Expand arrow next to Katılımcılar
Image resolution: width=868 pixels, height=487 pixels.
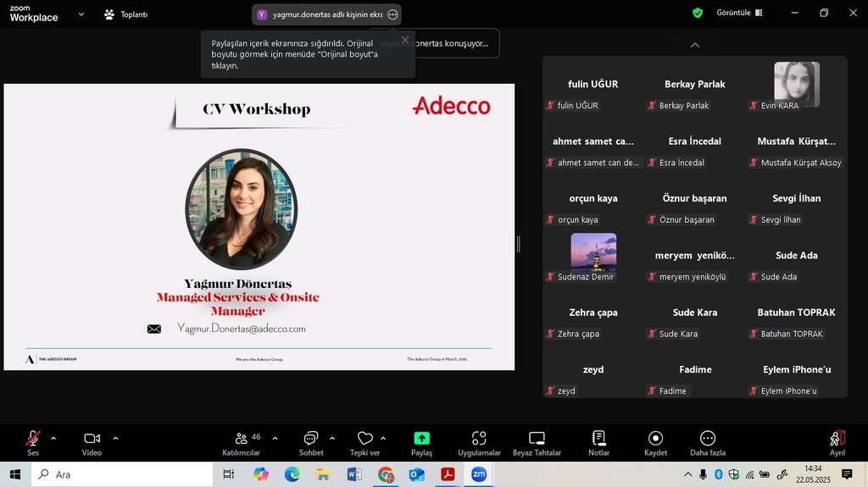coord(275,439)
